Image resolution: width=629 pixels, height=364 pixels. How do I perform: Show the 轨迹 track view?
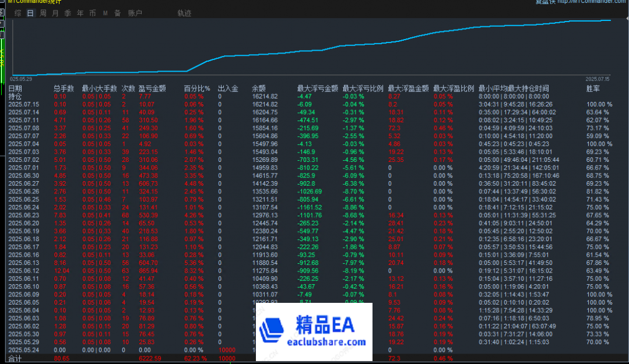point(184,13)
